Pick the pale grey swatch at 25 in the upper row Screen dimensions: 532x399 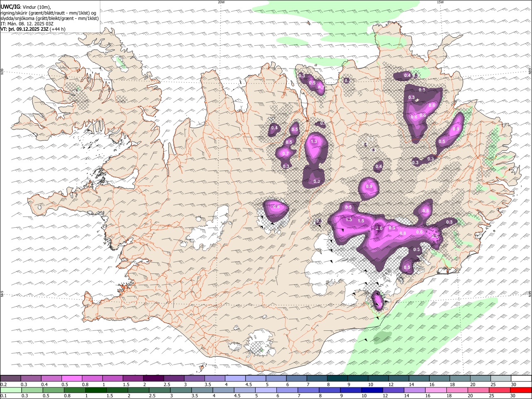(x=501, y=378)
